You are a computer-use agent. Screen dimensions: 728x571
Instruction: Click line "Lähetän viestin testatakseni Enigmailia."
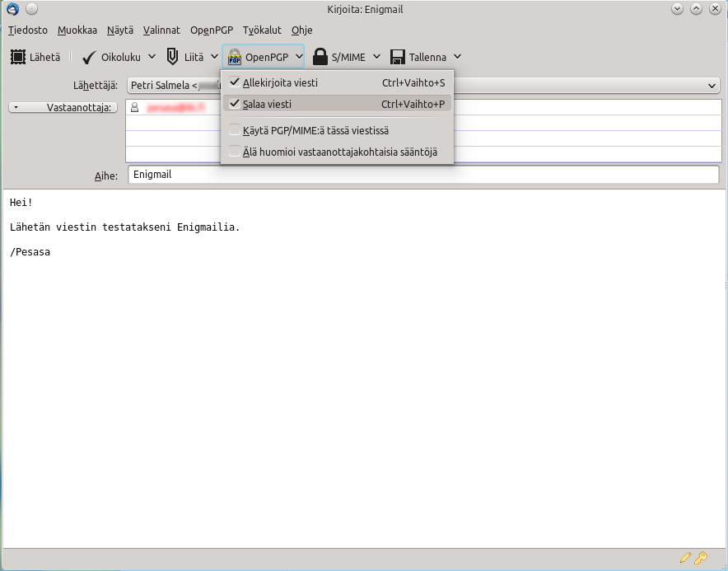(x=125, y=227)
